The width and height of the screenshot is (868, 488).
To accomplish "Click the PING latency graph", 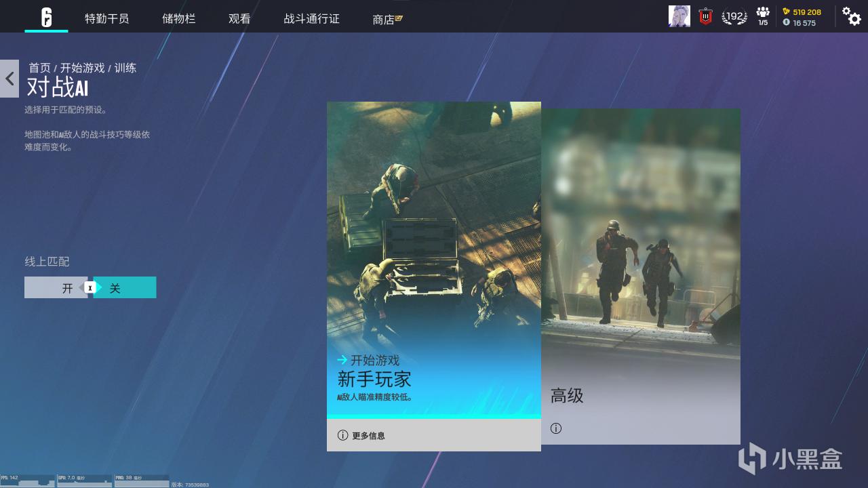I will pos(142,481).
